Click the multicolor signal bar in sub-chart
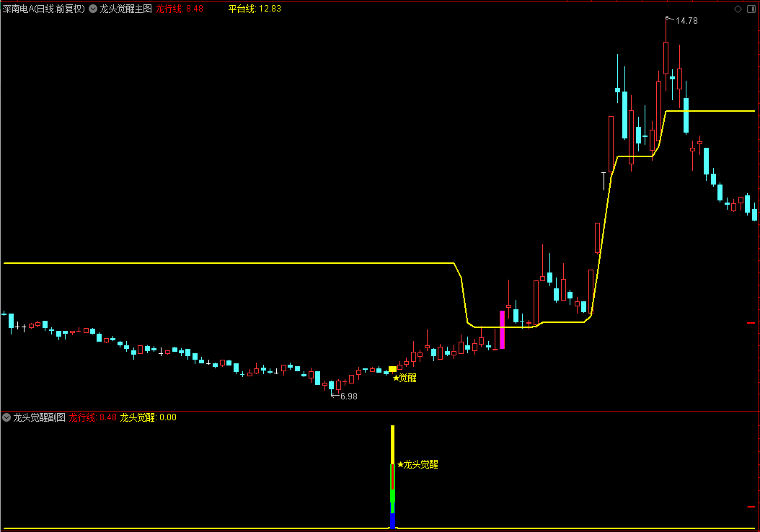This screenshot has width=760, height=532. [x=392, y=476]
